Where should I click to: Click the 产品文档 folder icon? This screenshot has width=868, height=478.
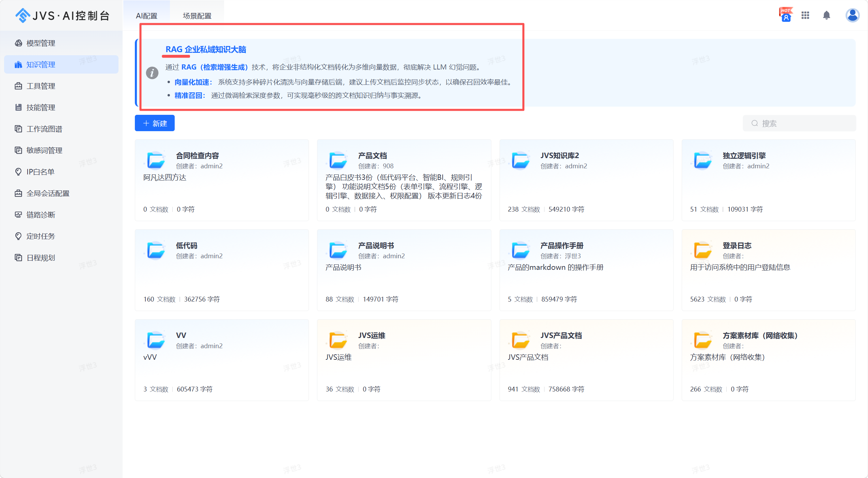[x=338, y=160]
